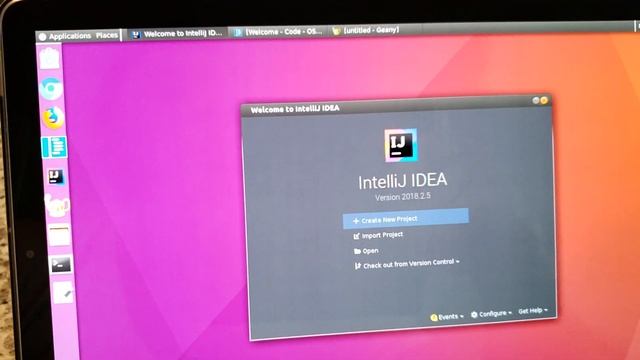Open the file manager dock icon
The height and width of the screenshot is (360, 640).
pos(60,236)
